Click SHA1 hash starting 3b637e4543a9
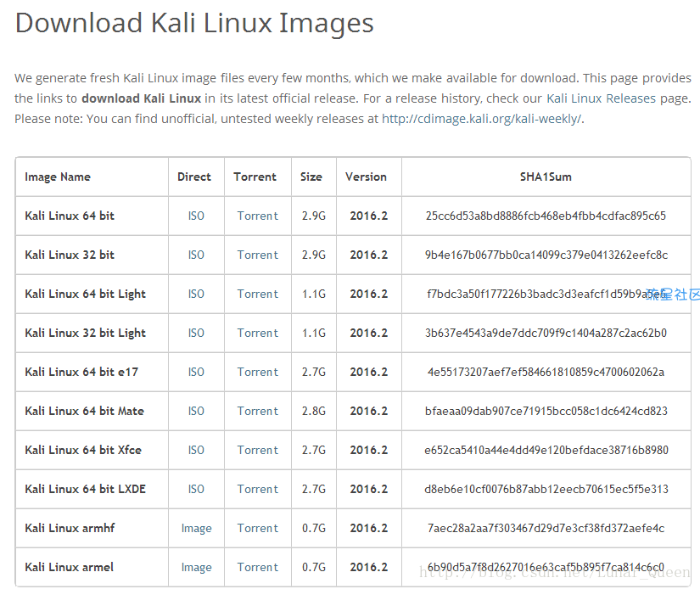The height and width of the screenshot is (589, 700). click(546, 334)
